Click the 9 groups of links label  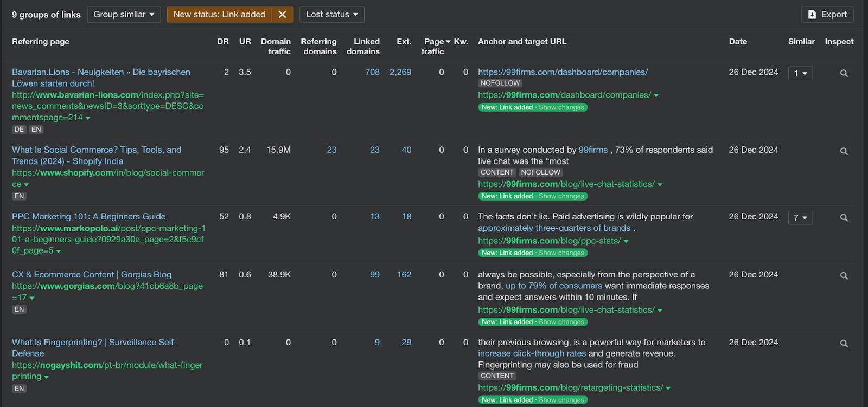click(46, 15)
